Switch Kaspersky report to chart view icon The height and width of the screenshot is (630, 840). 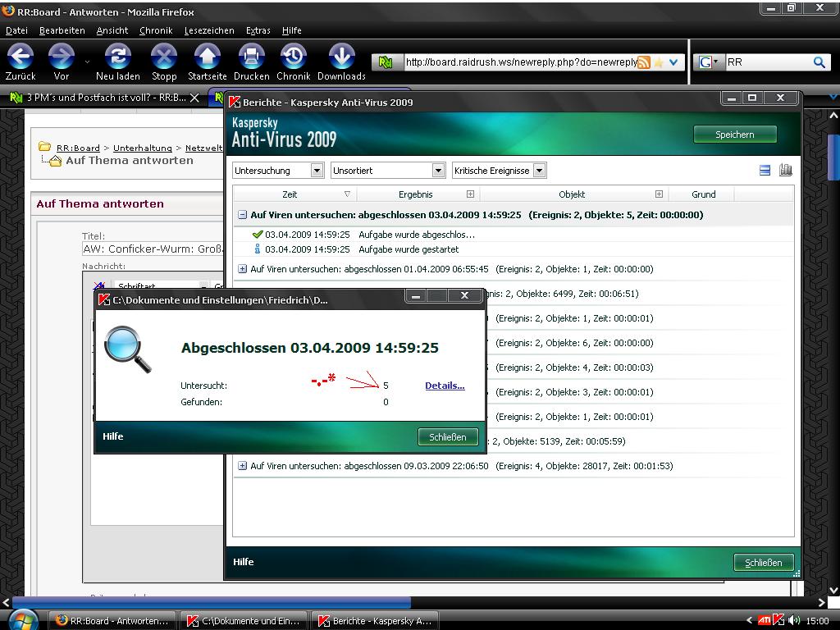tap(785, 170)
